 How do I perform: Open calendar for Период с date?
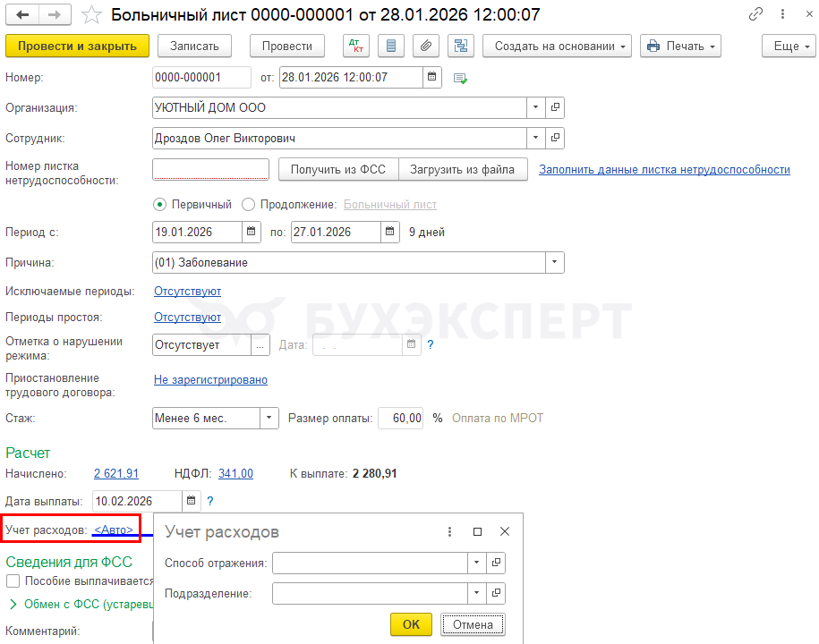(x=252, y=232)
